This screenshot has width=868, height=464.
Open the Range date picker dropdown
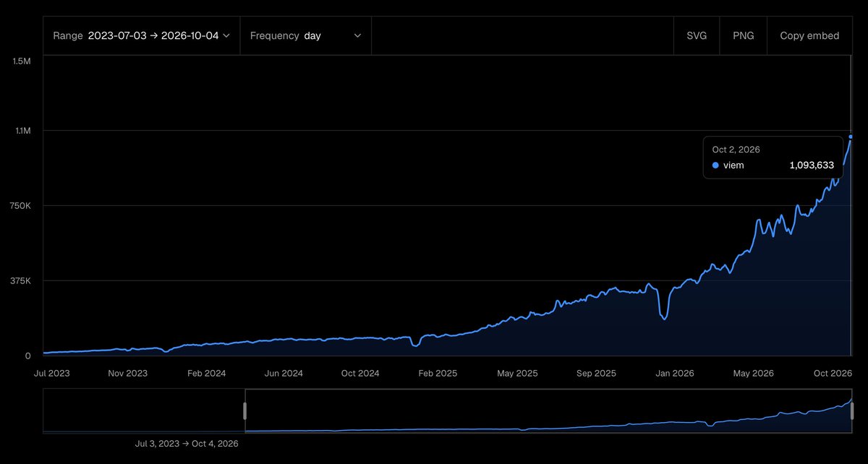[141, 35]
